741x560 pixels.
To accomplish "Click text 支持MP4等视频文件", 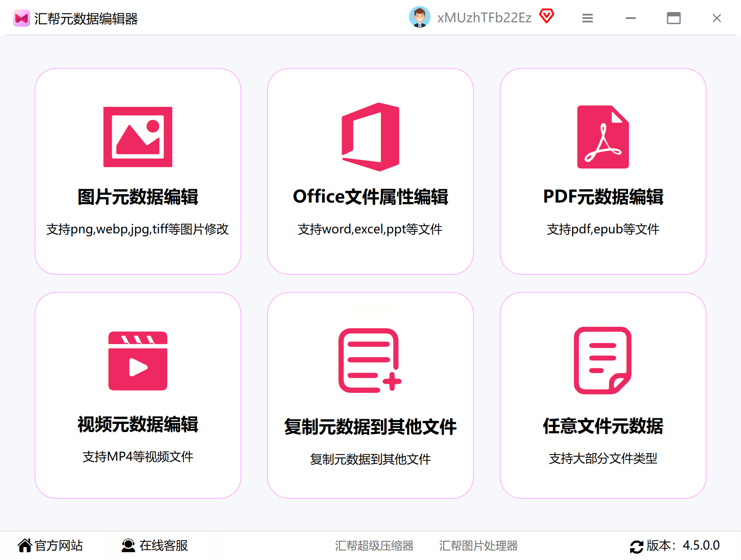I will (138, 457).
